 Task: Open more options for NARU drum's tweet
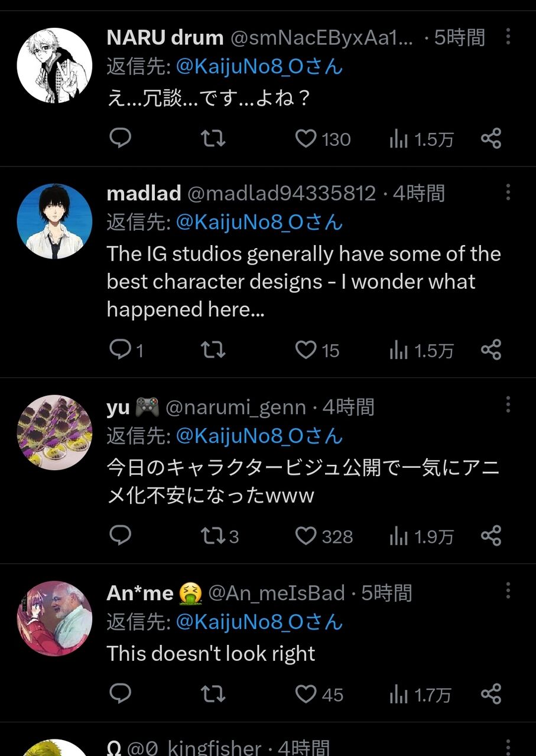click(508, 37)
